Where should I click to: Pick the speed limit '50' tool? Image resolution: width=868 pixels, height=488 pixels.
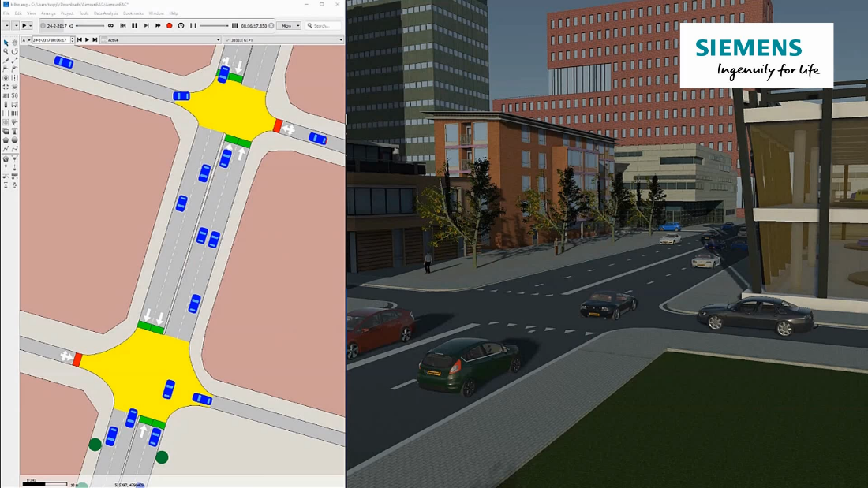click(15, 95)
